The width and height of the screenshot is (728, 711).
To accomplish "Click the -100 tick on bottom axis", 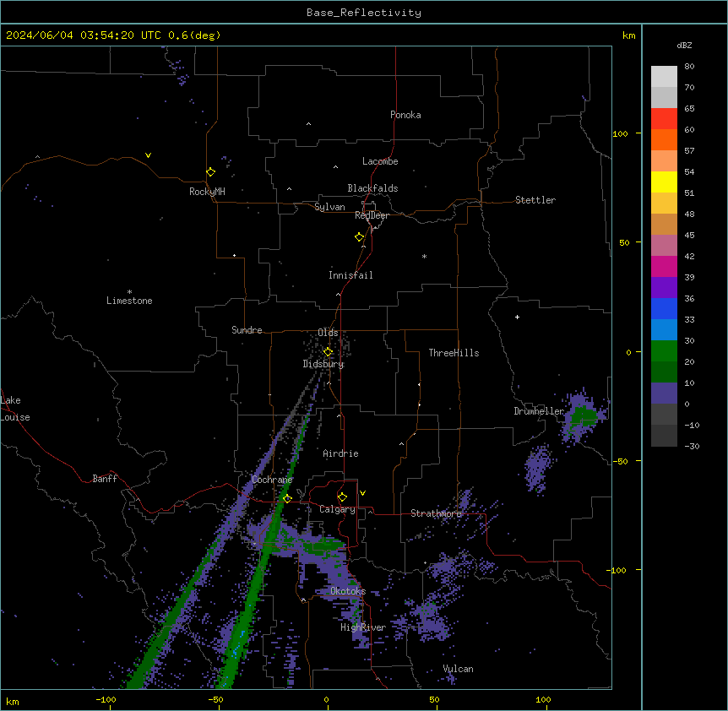I will [x=106, y=699].
